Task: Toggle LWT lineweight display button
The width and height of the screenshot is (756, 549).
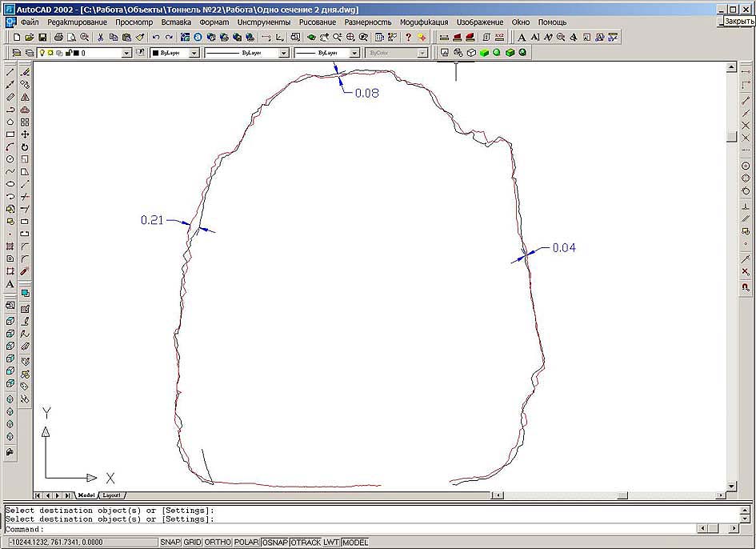Action: coord(331,543)
